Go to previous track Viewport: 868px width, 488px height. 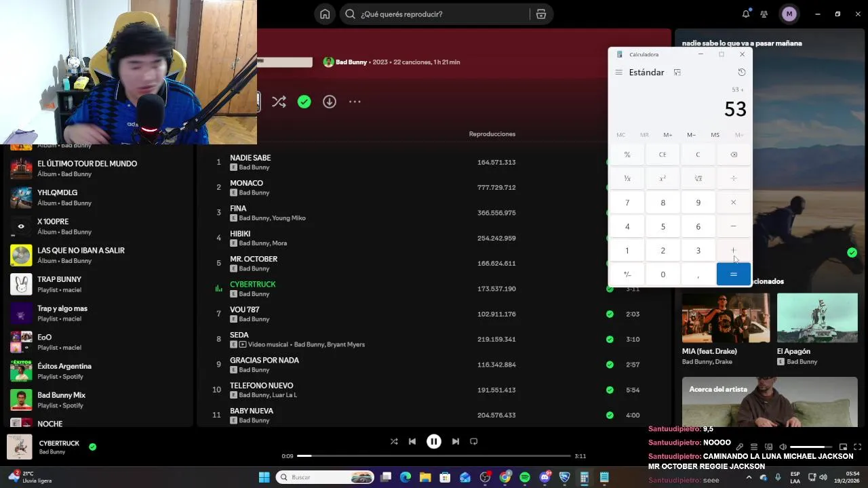412,441
